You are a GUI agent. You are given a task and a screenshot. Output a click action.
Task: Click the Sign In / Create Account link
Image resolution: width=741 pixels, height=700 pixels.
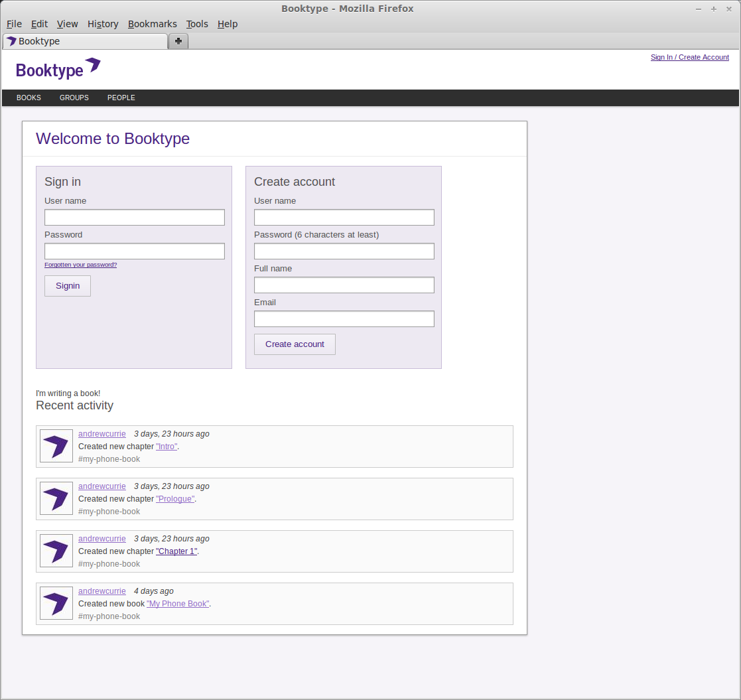[x=689, y=57]
